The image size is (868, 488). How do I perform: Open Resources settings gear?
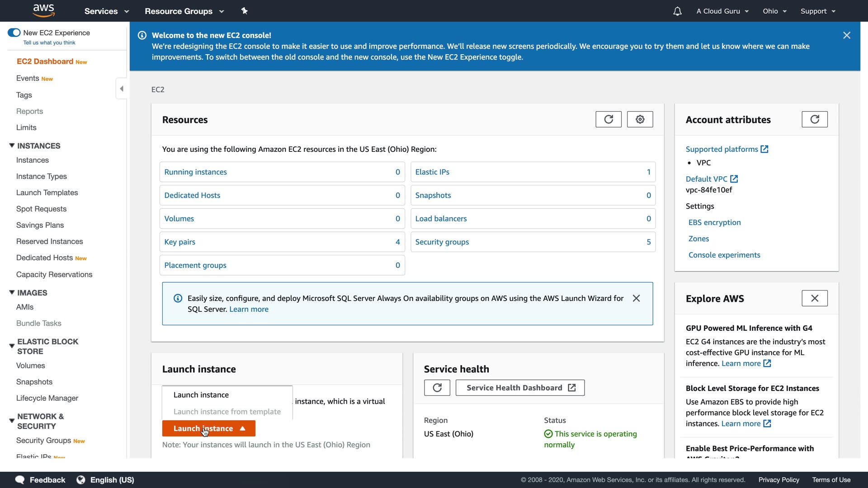tap(640, 119)
